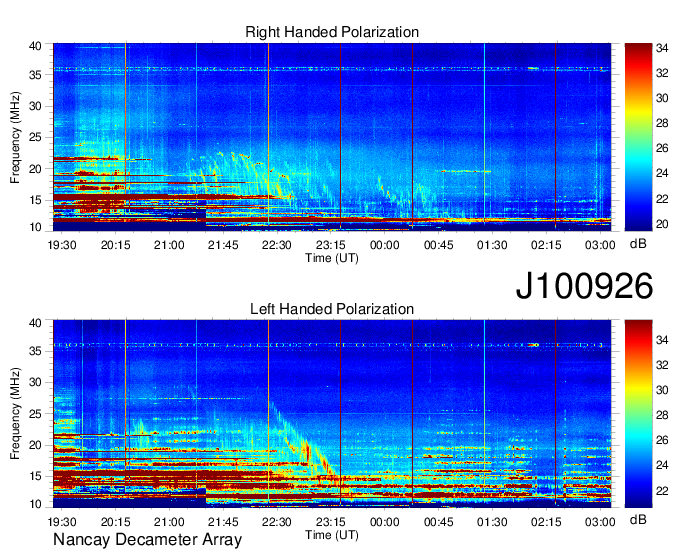The width and height of the screenshot is (680, 552).
Task: Click the 30 MHz tick on lower plot
Action: coord(35,382)
